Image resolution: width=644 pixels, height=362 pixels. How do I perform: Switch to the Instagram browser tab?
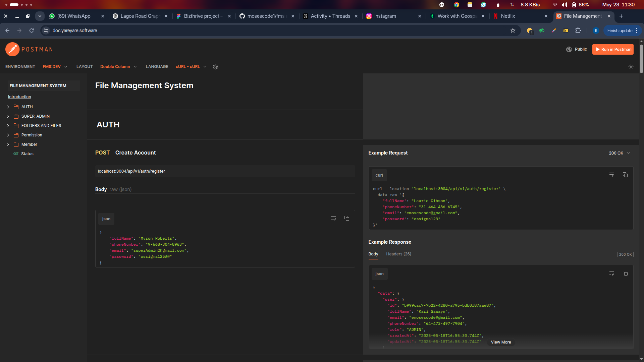tap(385, 16)
